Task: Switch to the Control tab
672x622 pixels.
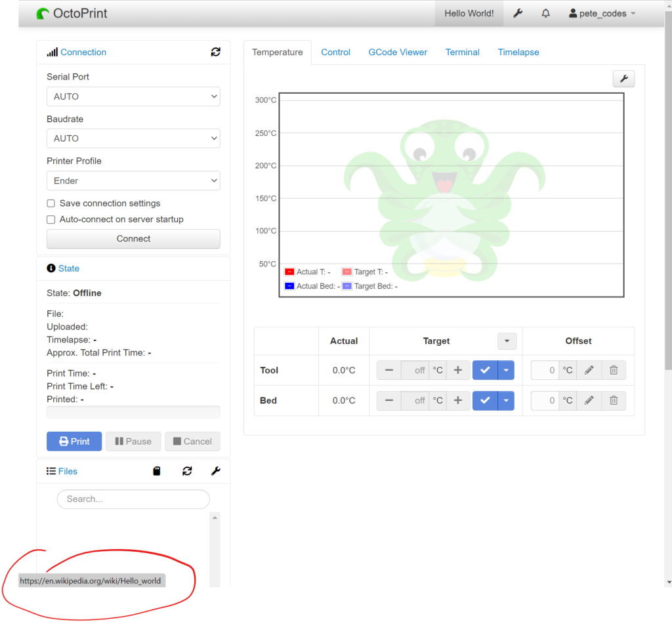Action: coord(335,52)
